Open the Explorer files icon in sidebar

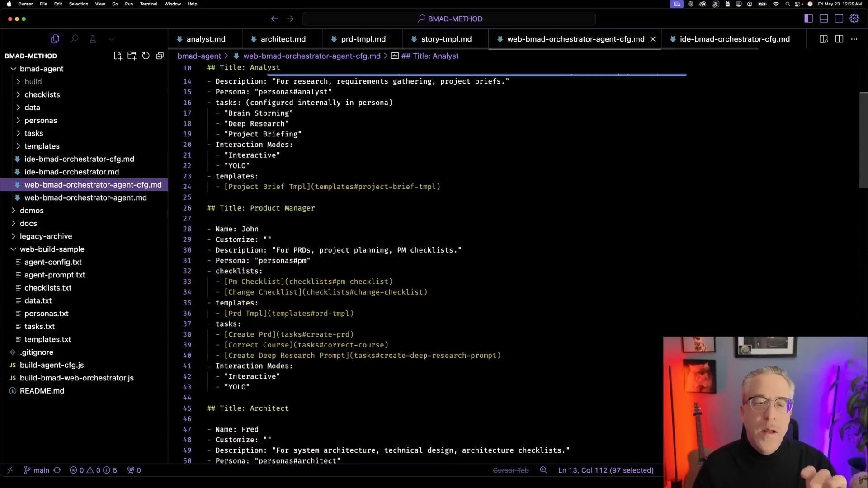(55, 39)
